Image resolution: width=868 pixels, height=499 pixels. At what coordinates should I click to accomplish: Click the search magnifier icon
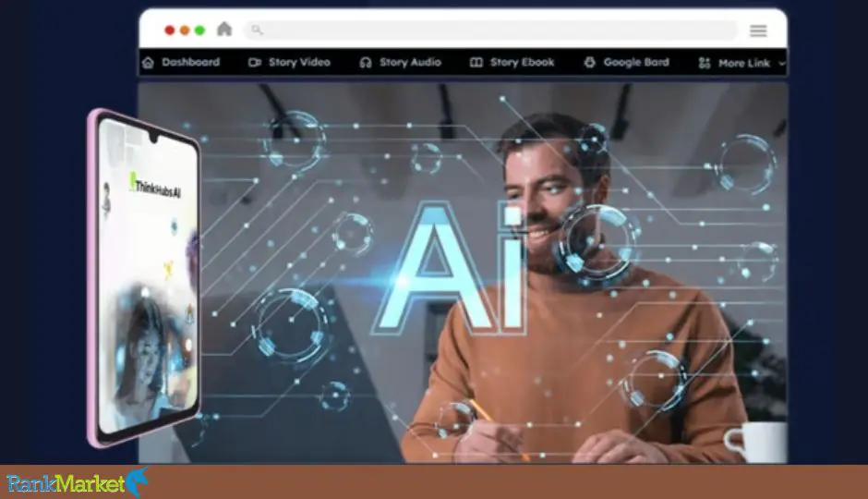point(257,30)
